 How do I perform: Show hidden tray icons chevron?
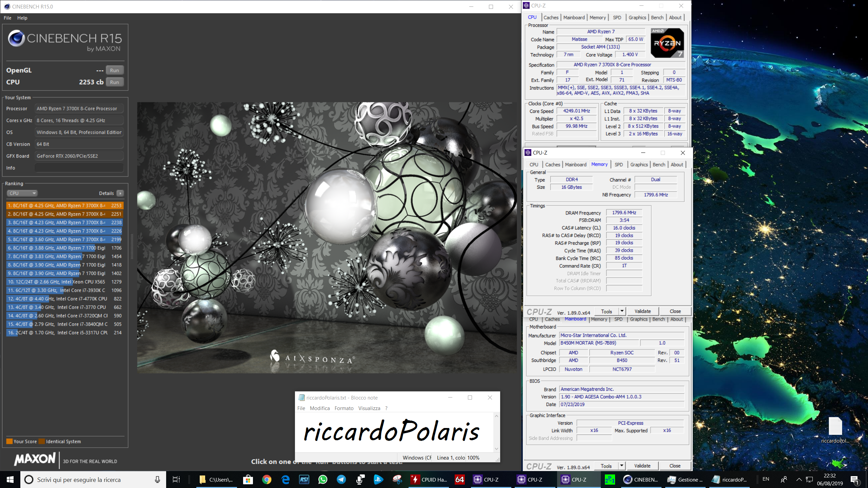(799, 480)
